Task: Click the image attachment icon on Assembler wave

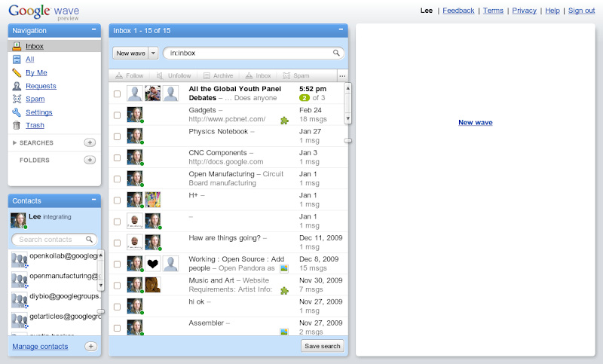Action: coord(284,332)
